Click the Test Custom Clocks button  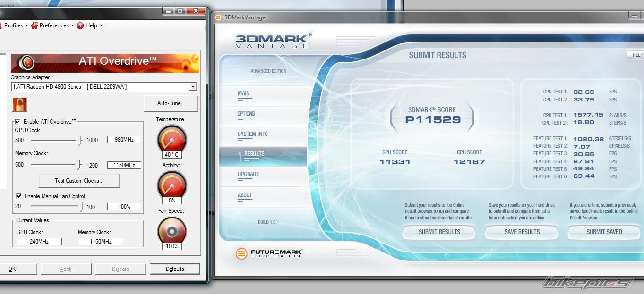coord(79,181)
